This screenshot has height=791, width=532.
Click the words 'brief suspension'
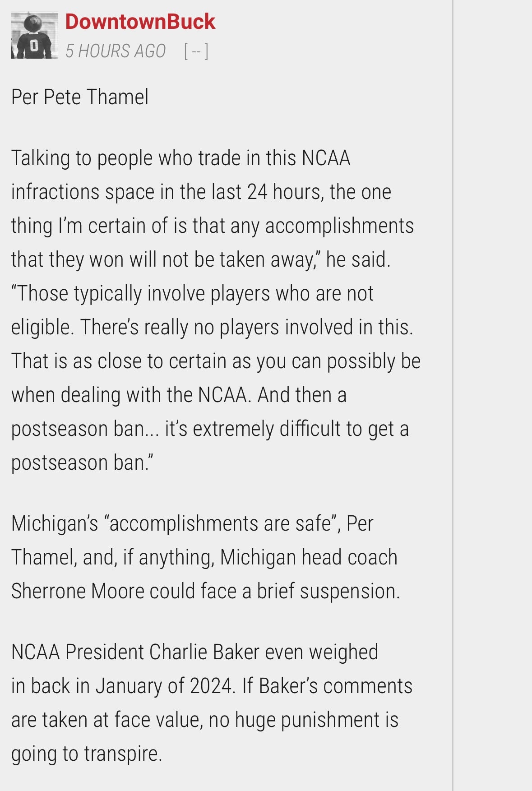tap(327, 591)
